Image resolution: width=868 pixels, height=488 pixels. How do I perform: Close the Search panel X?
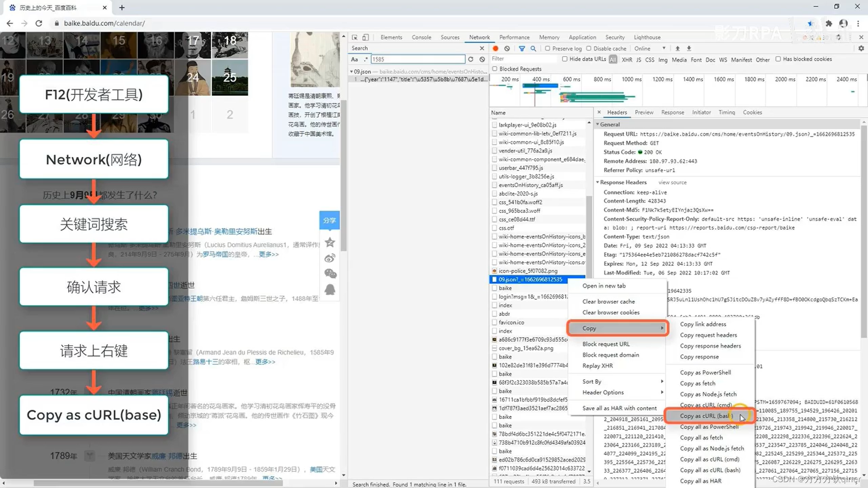(x=482, y=48)
